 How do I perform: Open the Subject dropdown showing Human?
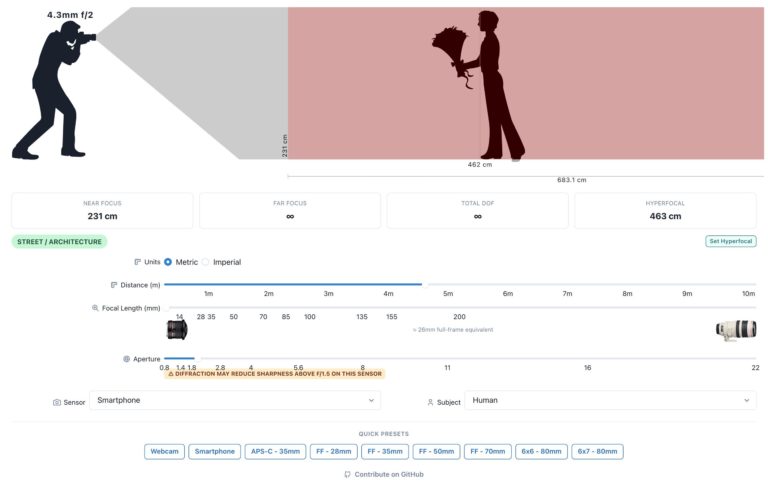610,400
